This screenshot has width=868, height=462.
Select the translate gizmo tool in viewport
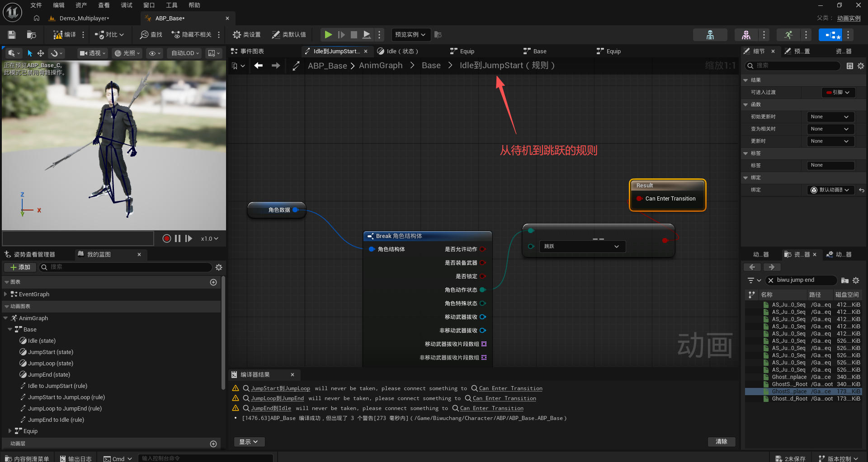coord(41,53)
